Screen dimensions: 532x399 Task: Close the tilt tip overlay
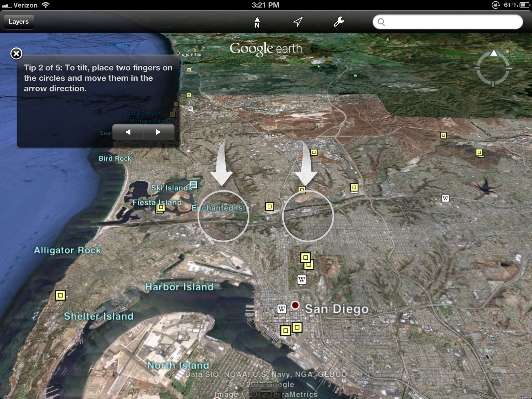[16, 53]
